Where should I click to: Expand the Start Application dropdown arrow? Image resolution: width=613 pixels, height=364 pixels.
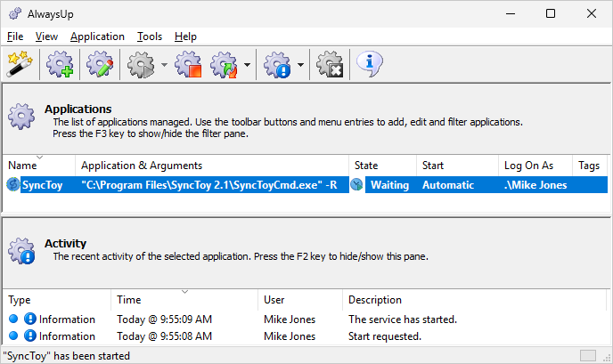pyautogui.click(x=164, y=65)
